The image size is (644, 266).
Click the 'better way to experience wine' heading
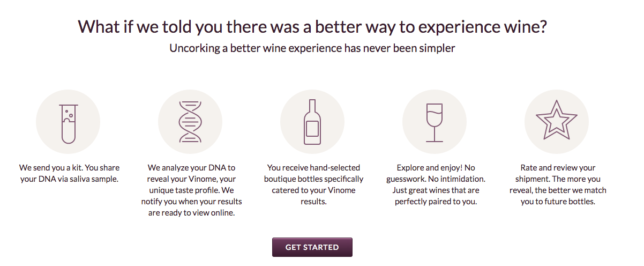pos(314,27)
